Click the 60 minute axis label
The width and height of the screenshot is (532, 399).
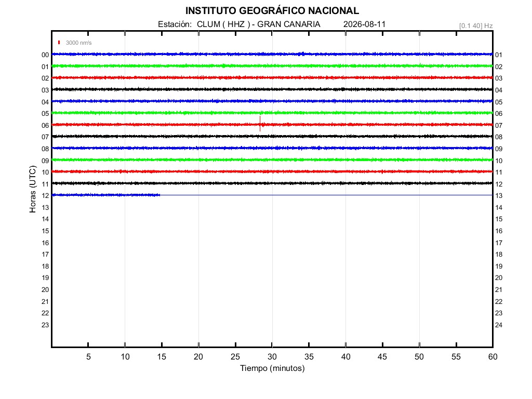pyautogui.click(x=493, y=356)
